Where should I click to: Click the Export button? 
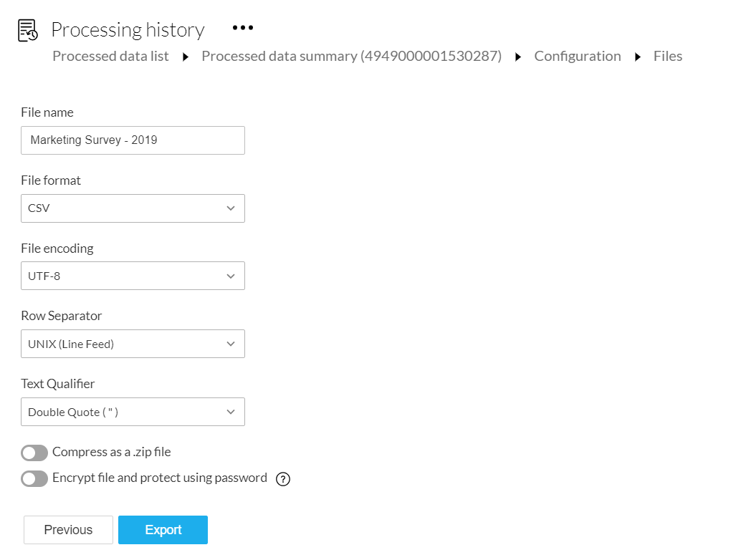pos(163,530)
